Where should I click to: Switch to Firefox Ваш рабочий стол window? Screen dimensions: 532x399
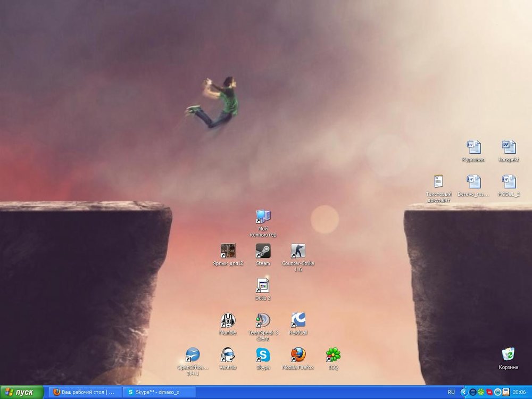point(85,392)
